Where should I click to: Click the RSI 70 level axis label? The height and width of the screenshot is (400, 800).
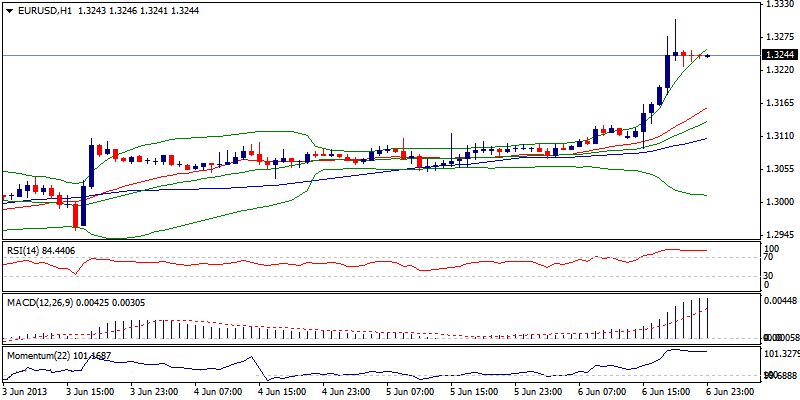769,258
